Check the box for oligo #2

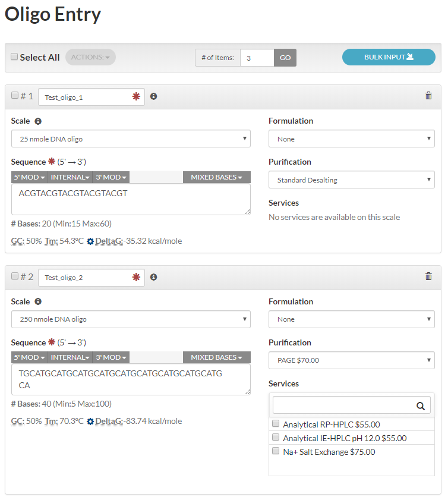[15, 276]
